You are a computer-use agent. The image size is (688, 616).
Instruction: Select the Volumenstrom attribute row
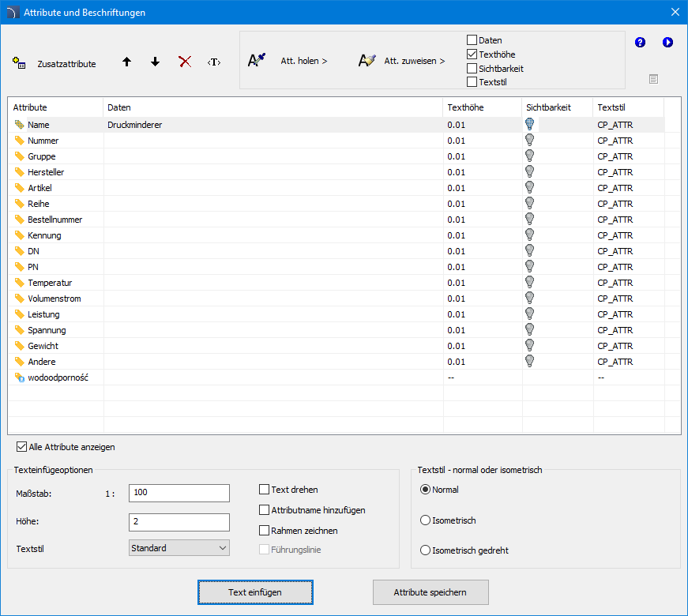coord(54,299)
